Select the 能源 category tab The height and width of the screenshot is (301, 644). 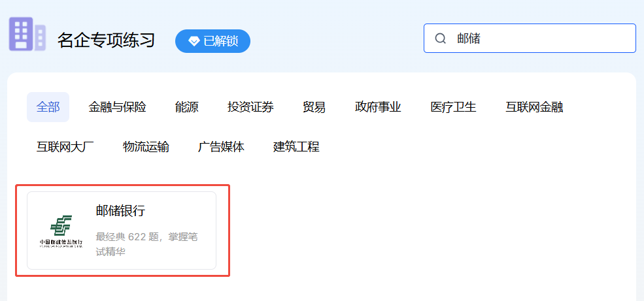click(187, 108)
